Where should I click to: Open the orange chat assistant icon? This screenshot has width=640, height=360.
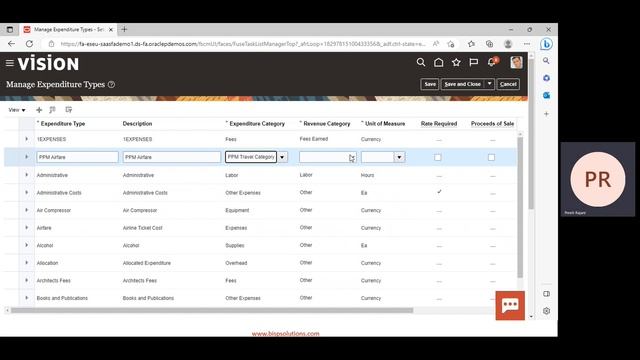click(510, 305)
